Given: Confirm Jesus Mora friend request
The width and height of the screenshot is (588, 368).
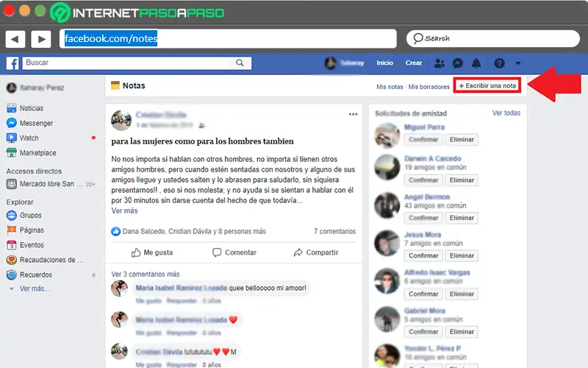Looking at the screenshot, I should [423, 255].
